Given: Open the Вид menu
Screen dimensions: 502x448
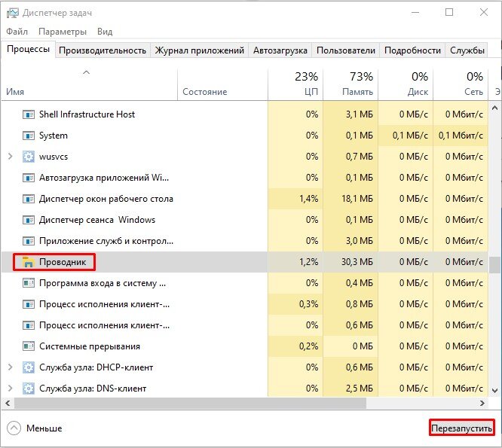Looking at the screenshot, I should pos(105,32).
